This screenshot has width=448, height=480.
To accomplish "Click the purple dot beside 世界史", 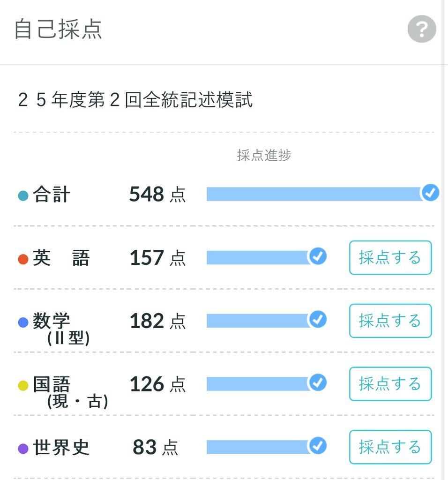I will point(23,449).
